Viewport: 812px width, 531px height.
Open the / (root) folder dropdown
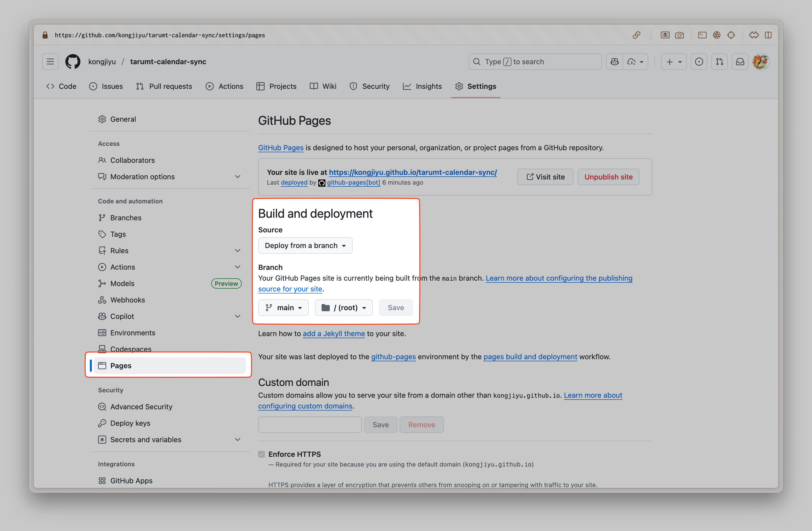(344, 307)
